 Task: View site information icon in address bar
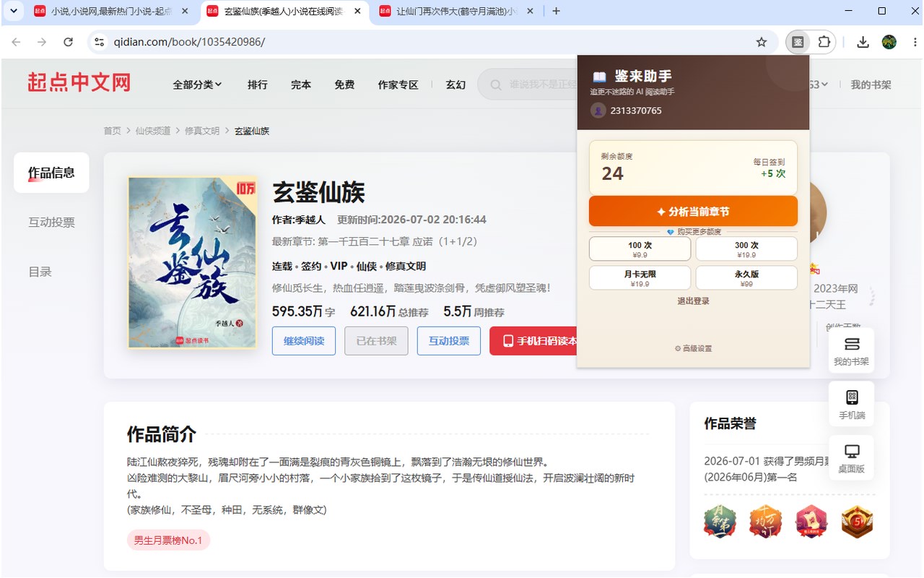[x=100, y=42]
